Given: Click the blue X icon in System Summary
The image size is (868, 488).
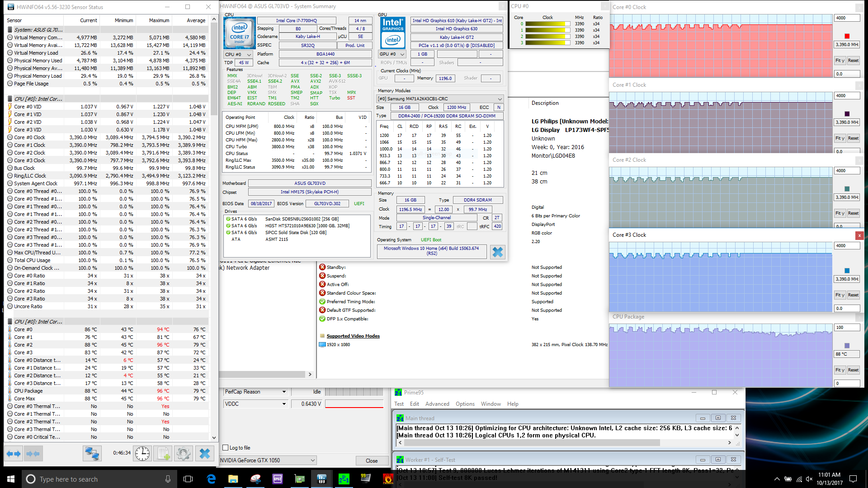Looking at the screenshot, I should pyautogui.click(x=497, y=252).
